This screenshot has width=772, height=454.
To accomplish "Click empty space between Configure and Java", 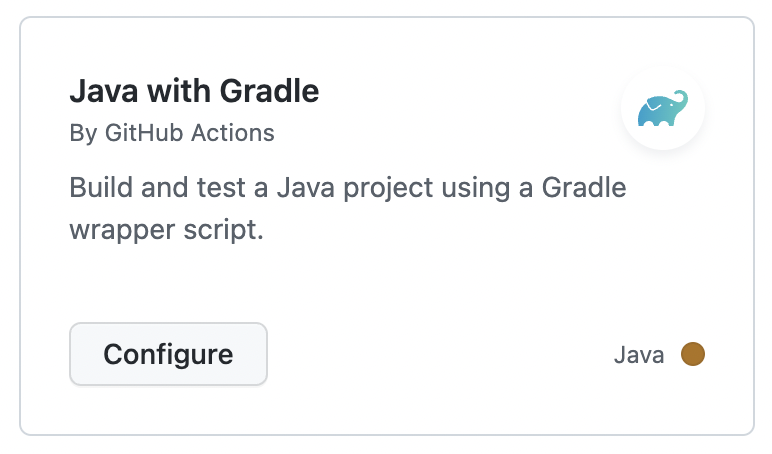I will pos(440,355).
